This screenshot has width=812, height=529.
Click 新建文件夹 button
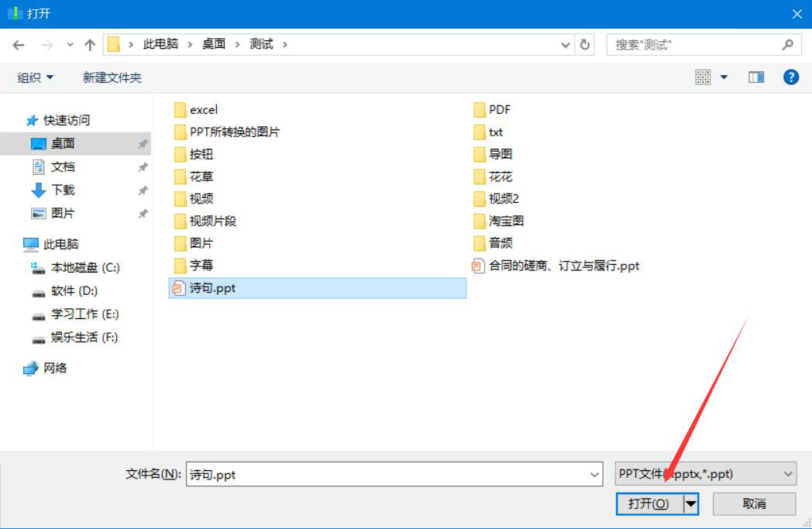point(112,77)
